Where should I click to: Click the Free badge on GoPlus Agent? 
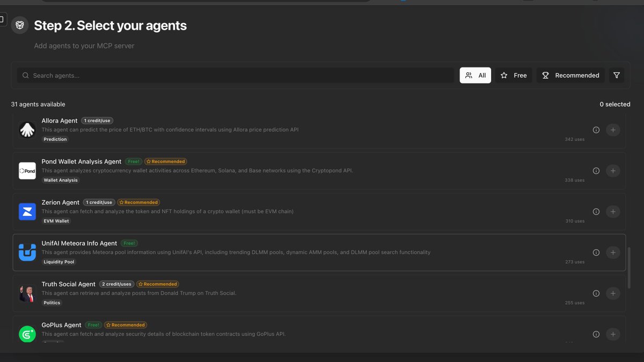pyautogui.click(x=93, y=325)
